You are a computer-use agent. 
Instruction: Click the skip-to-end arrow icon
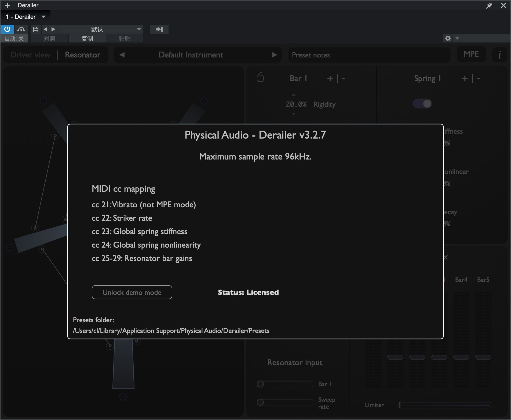coord(159,29)
